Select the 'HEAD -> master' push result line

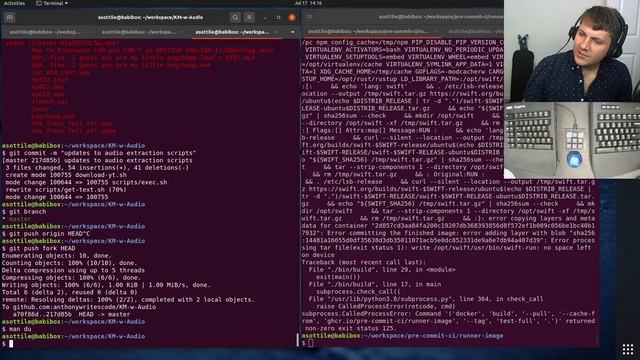[x=71, y=315]
